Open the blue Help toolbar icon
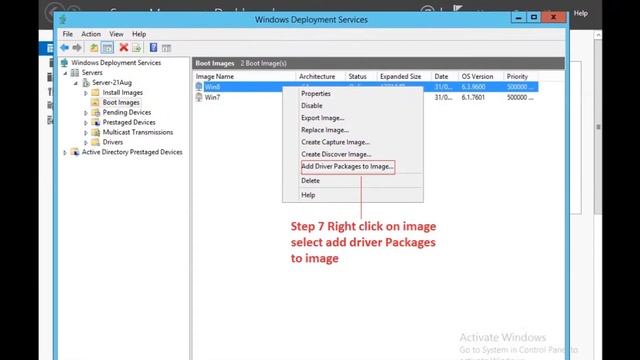The width and height of the screenshot is (640, 360). tap(153, 47)
